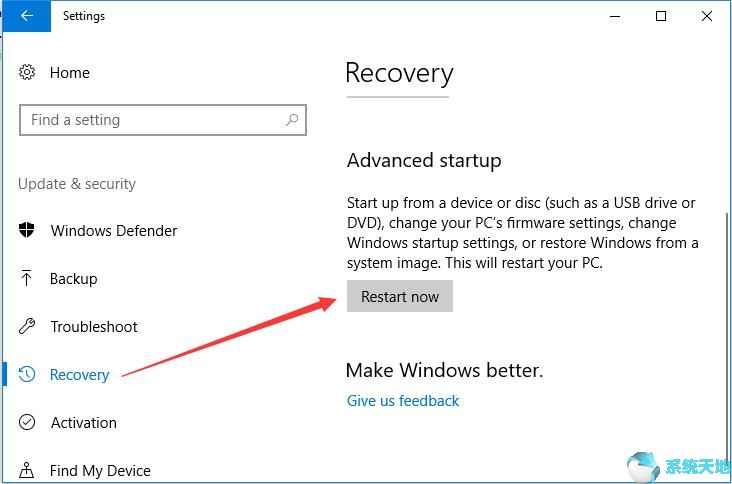Select Troubleshoot in the sidebar
Screen dimensions: 732x484
pos(94,327)
